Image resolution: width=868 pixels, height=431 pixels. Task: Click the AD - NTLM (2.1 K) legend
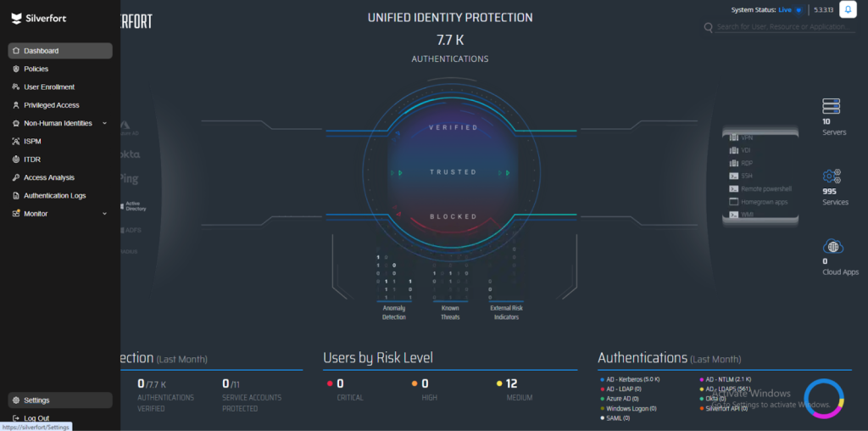coord(726,379)
